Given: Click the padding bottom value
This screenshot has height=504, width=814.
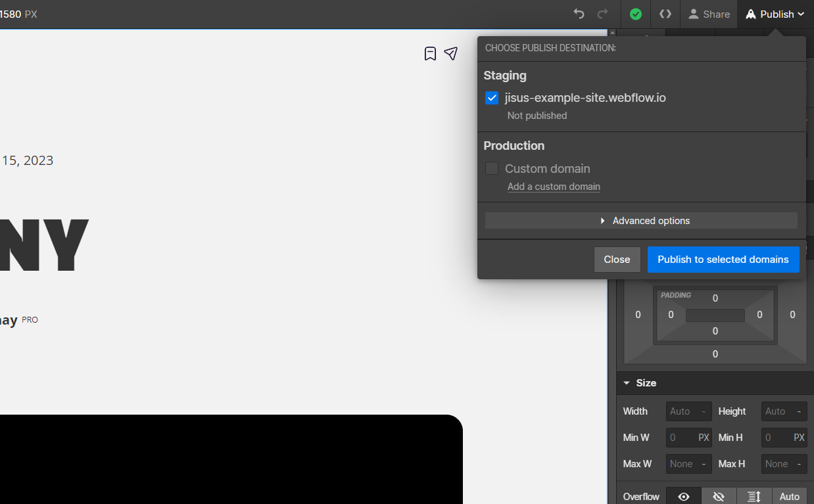Looking at the screenshot, I should [715, 331].
